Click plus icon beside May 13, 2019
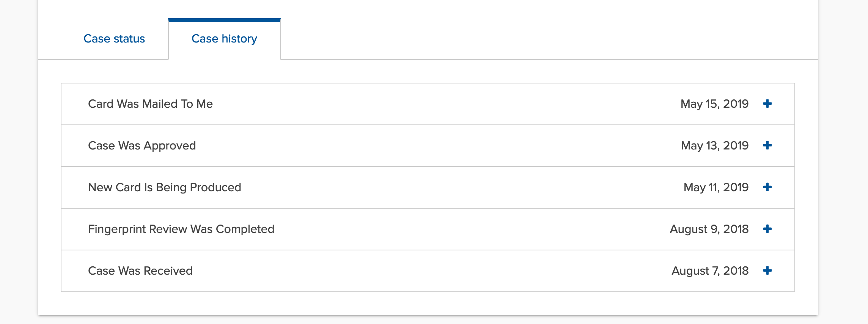The width and height of the screenshot is (868, 324). 767,145
